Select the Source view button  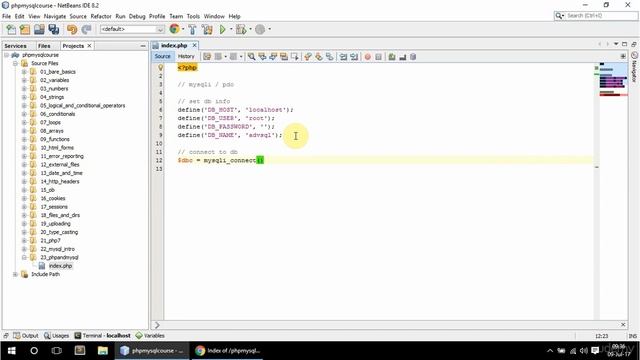pos(162,56)
